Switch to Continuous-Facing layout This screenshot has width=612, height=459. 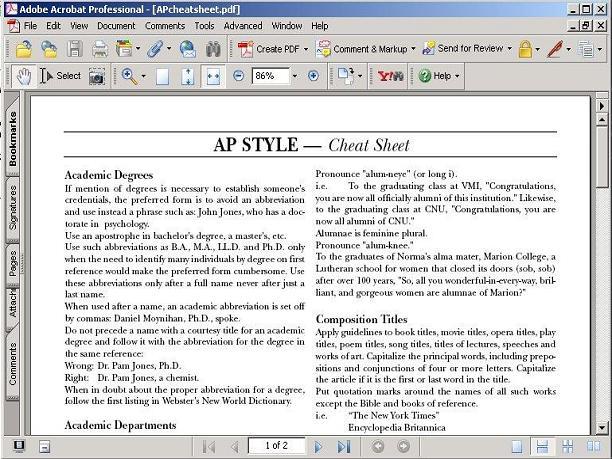pyautogui.click(x=568, y=447)
